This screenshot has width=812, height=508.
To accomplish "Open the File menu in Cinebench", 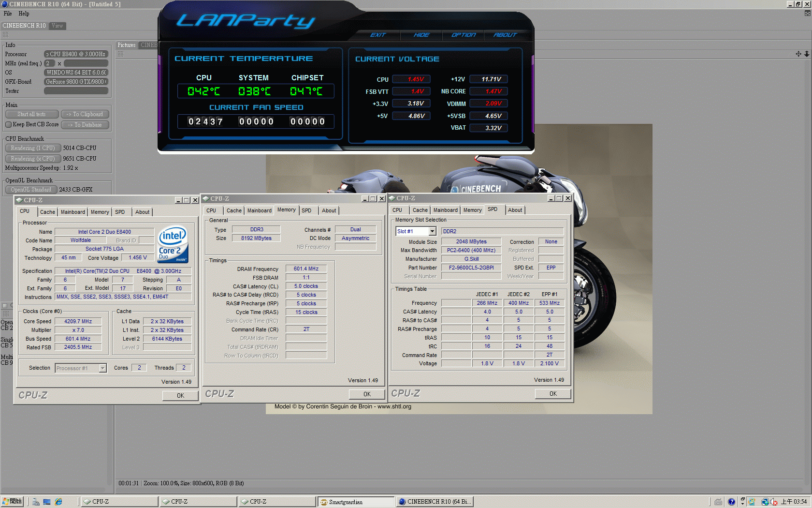I will 8,14.
